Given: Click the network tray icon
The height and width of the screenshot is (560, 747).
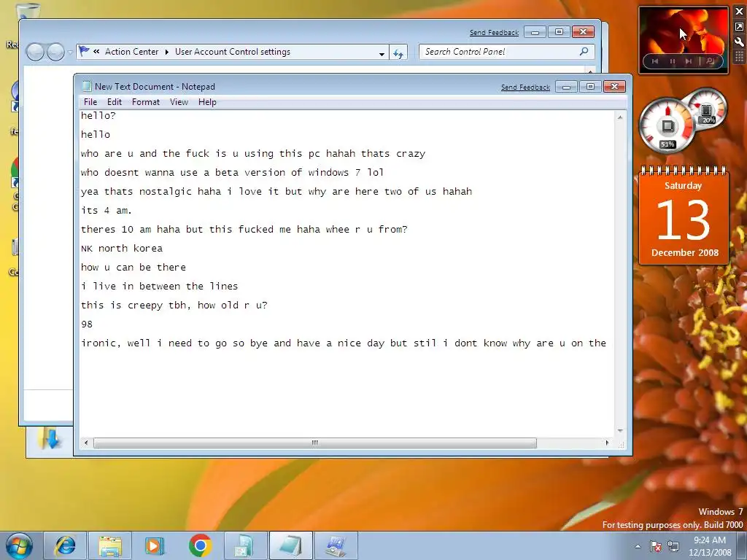Looking at the screenshot, I should click(673, 546).
